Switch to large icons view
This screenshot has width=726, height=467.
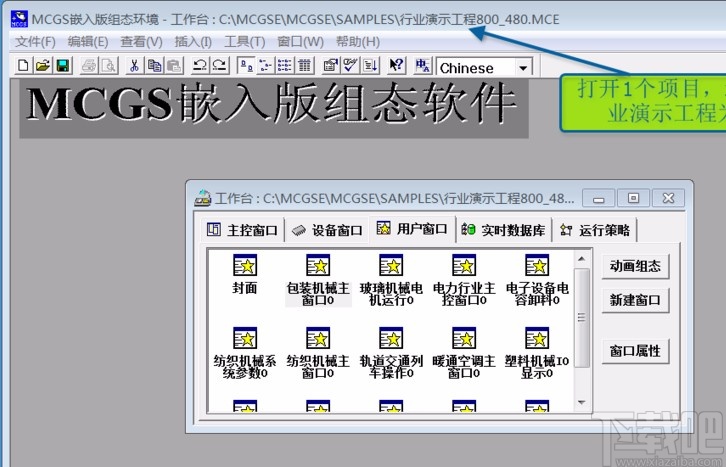click(x=245, y=66)
